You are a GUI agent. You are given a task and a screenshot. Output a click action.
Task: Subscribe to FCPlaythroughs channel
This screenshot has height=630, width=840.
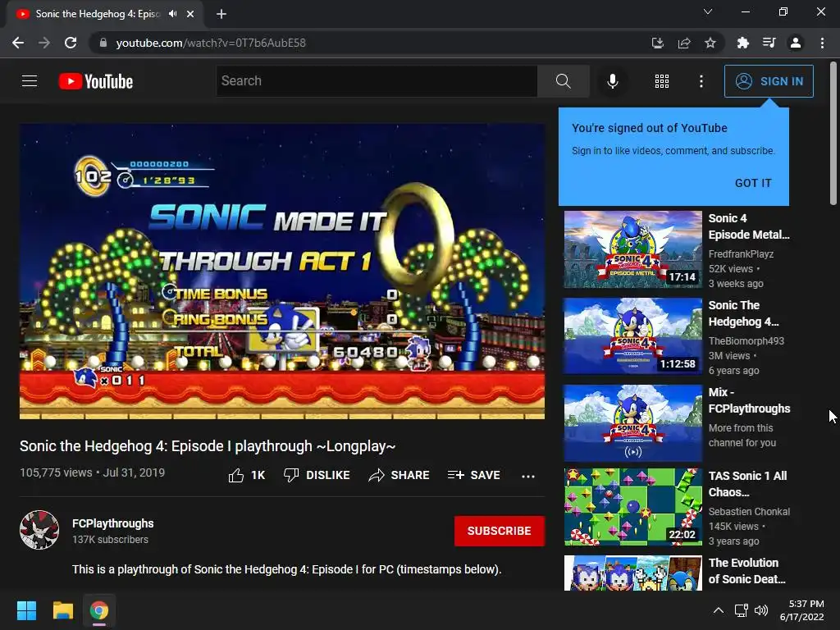[x=500, y=531]
